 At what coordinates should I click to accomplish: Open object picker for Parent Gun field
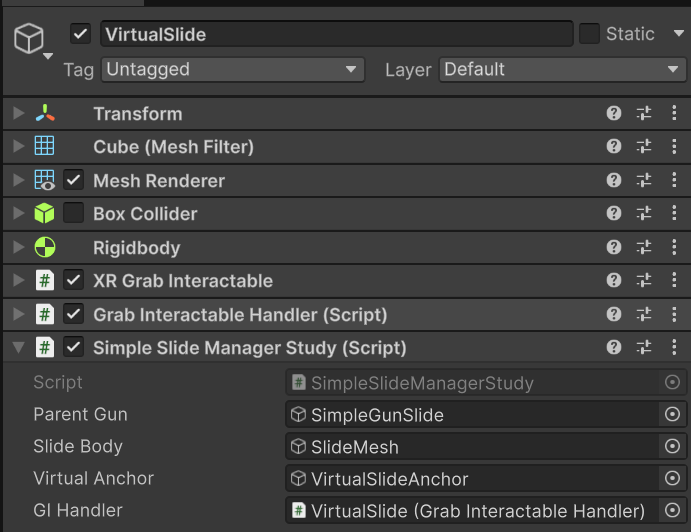coord(672,414)
